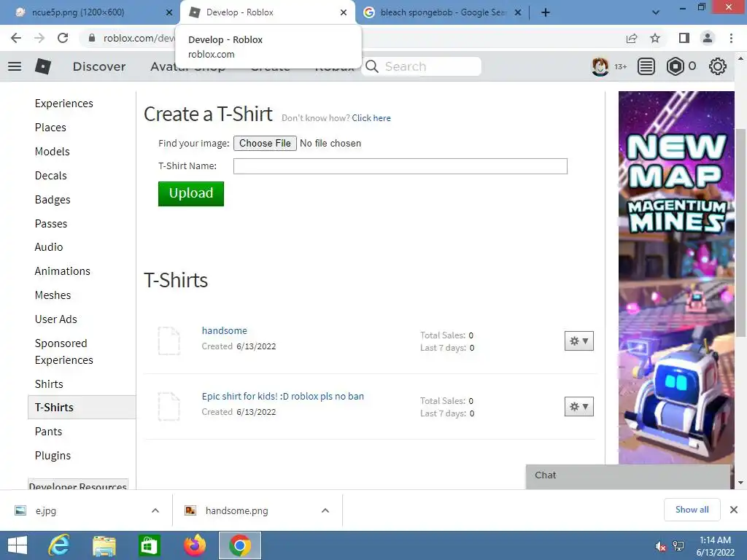Select Passes in the sidebar
This screenshot has width=747, height=560.
[51, 224]
